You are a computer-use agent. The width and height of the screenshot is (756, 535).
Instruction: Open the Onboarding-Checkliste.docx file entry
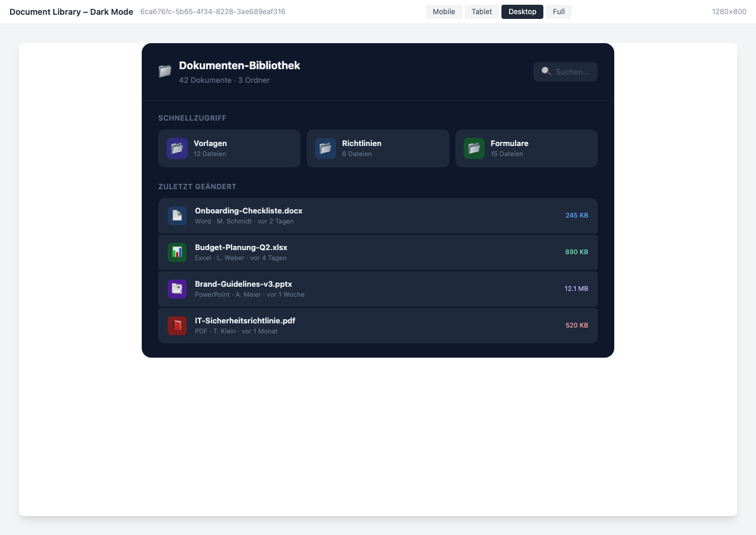378,216
